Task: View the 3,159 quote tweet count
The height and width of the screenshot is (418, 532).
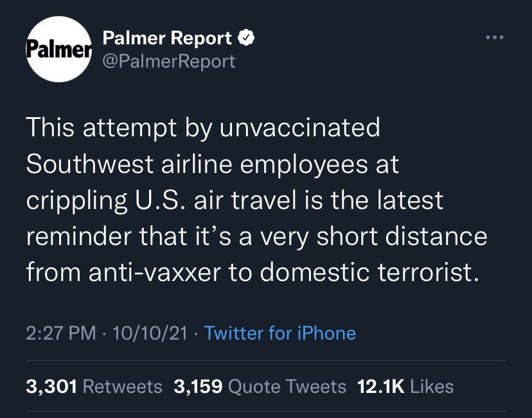Action: 198,386
